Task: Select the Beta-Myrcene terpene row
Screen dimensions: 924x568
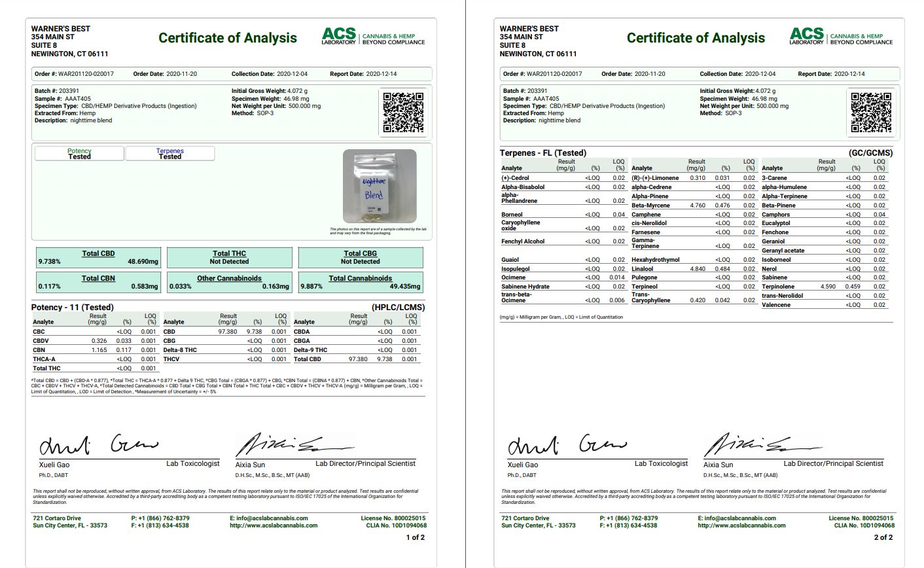Action: pyautogui.click(x=694, y=205)
